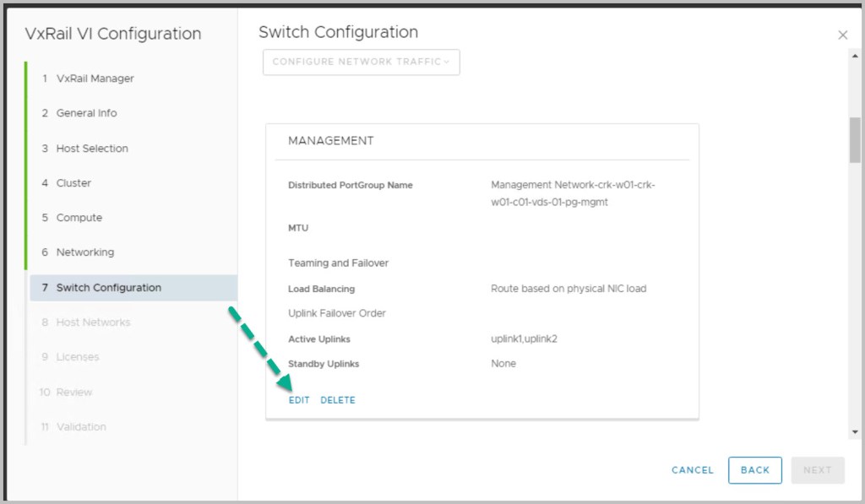Navigate to the Compute step
Screen dimensions: 865x504
point(79,218)
